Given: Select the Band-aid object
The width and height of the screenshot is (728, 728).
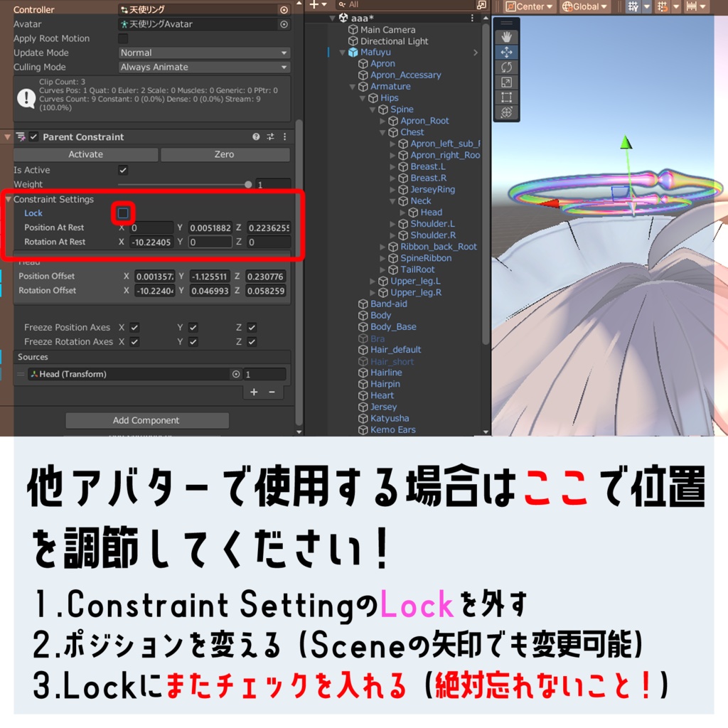Looking at the screenshot, I should [389, 304].
